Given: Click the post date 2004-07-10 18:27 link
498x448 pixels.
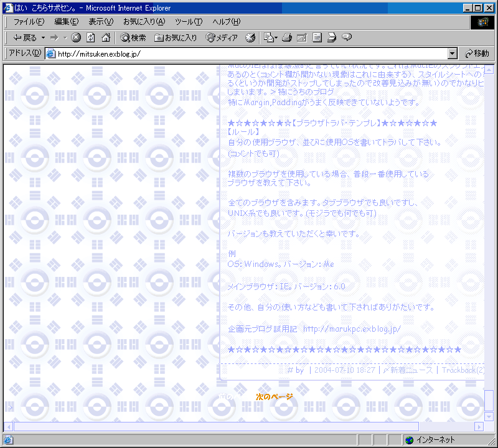Looking at the screenshot, I should (x=345, y=370).
